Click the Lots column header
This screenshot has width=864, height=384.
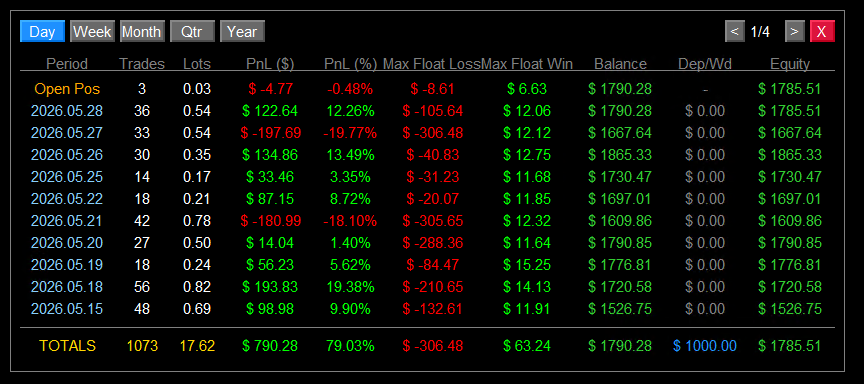197,64
